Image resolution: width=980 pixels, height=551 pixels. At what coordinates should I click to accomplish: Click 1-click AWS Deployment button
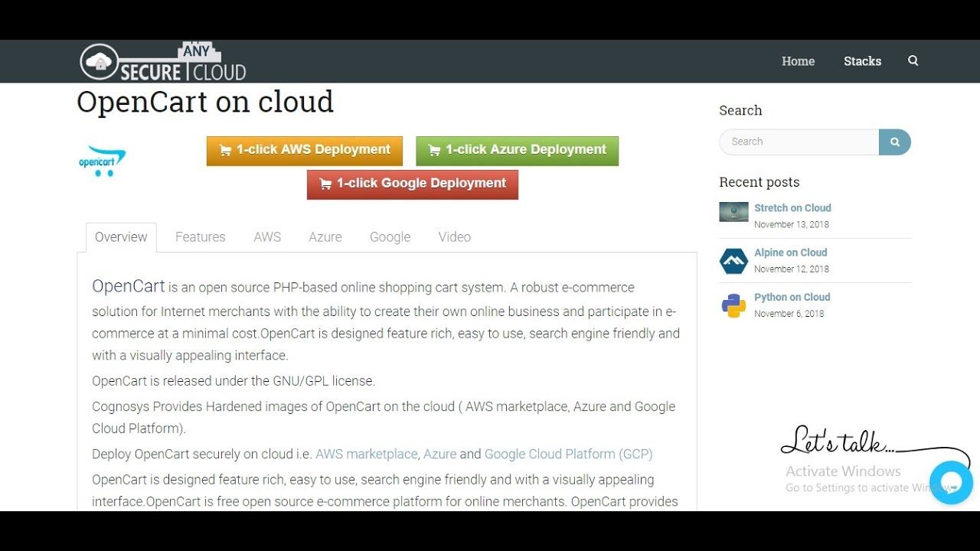305,151
